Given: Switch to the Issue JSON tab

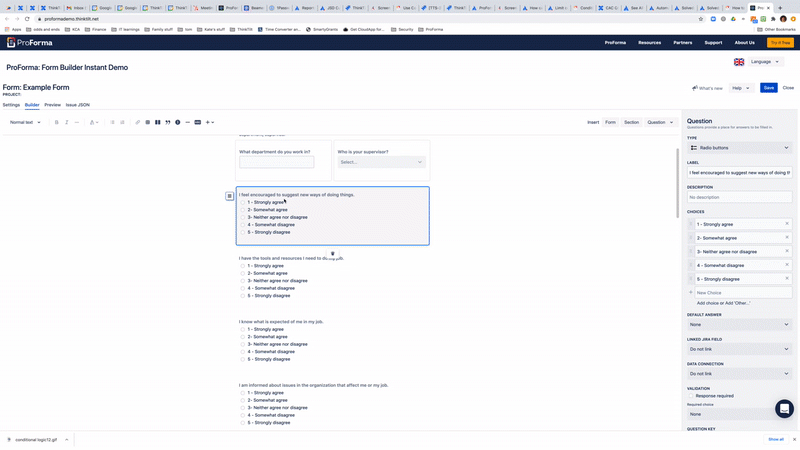Looking at the screenshot, I should [x=78, y=105].
